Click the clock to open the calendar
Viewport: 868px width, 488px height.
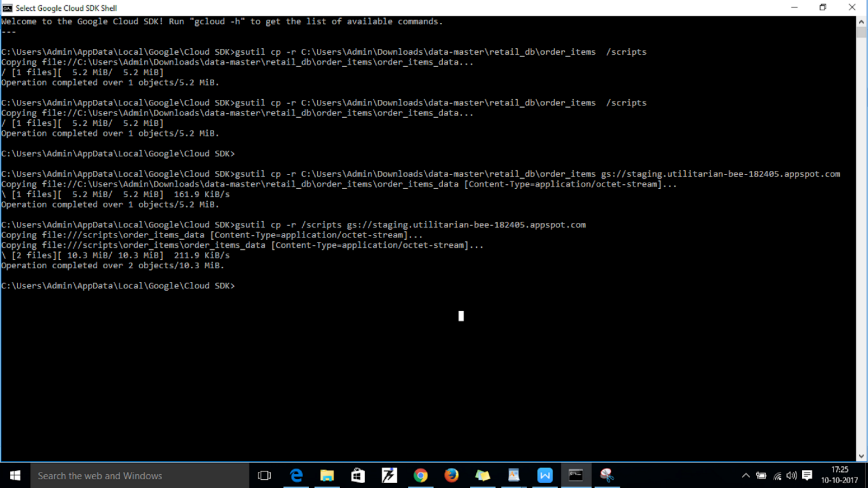tap(839, 476)
